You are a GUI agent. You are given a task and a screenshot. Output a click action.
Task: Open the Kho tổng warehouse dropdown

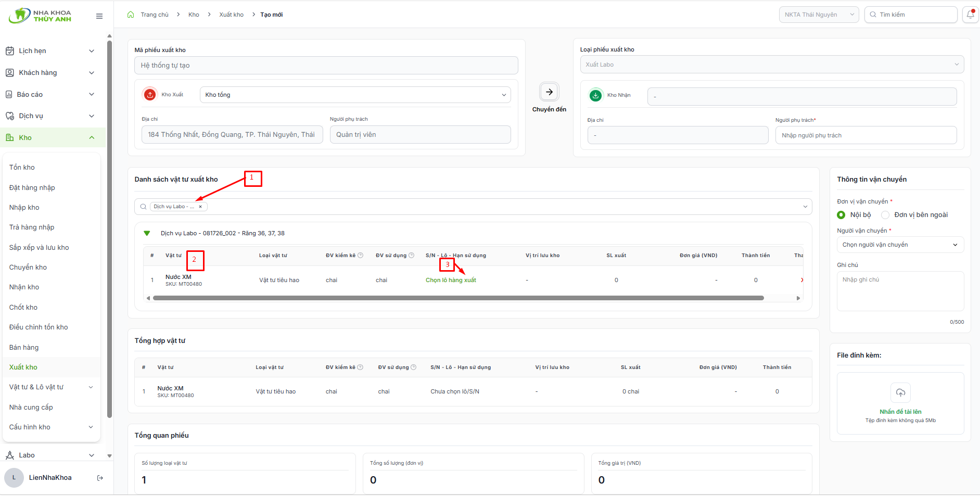(x=355, y=95)
